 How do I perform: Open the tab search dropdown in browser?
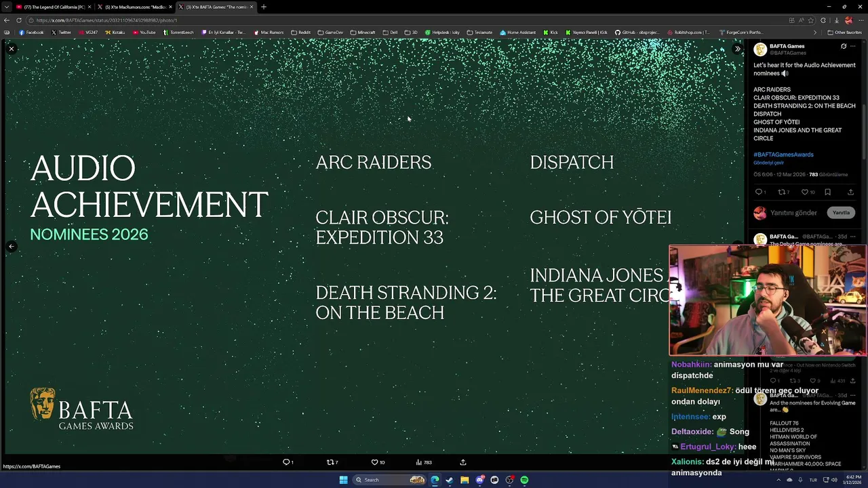[6, 7]
